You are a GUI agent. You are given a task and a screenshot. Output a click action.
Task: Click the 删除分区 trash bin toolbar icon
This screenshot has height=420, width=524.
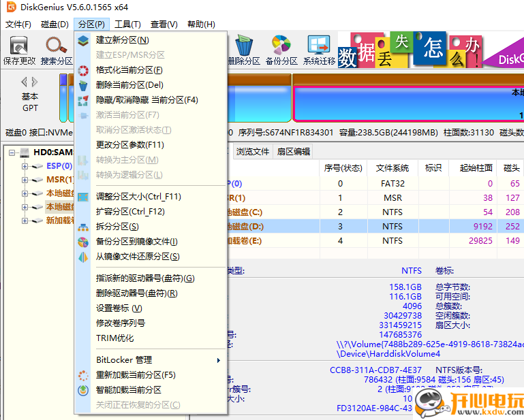pos(244,45)
